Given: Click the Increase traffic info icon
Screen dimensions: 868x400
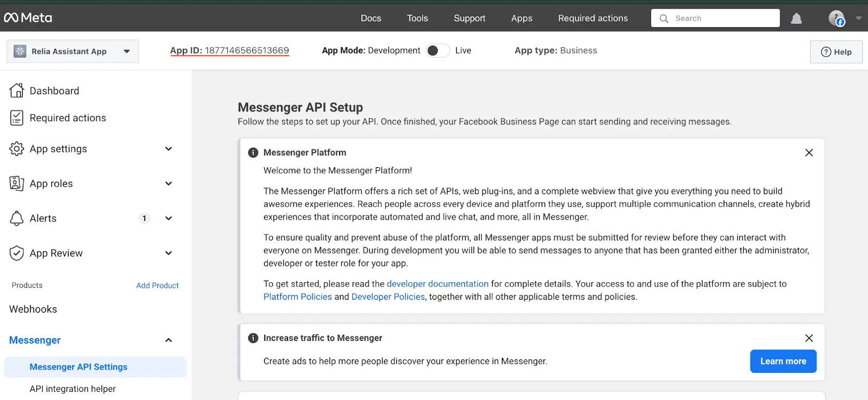Looking at the screenshot, I should click(253, 338).
